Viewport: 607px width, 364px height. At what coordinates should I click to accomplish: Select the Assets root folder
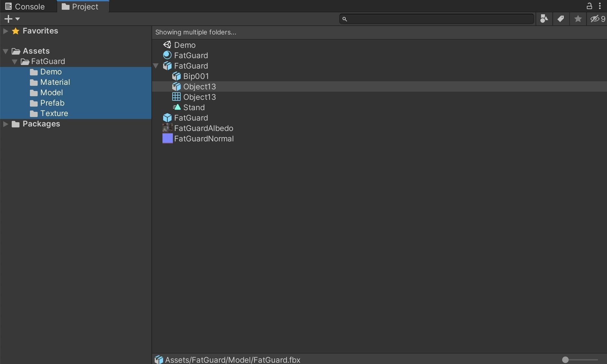click(76, 51)
